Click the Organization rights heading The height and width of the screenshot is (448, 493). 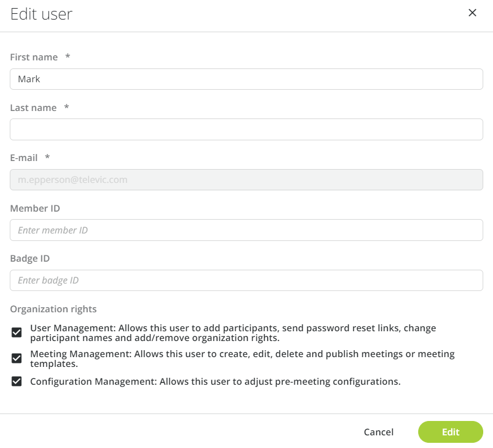pyautogui.click(x=53, y=309)
